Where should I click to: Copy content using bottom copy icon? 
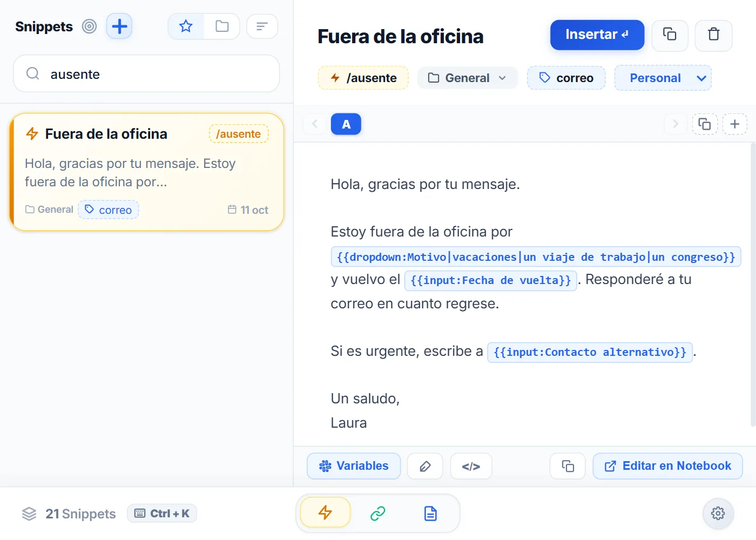coord(568,466)
